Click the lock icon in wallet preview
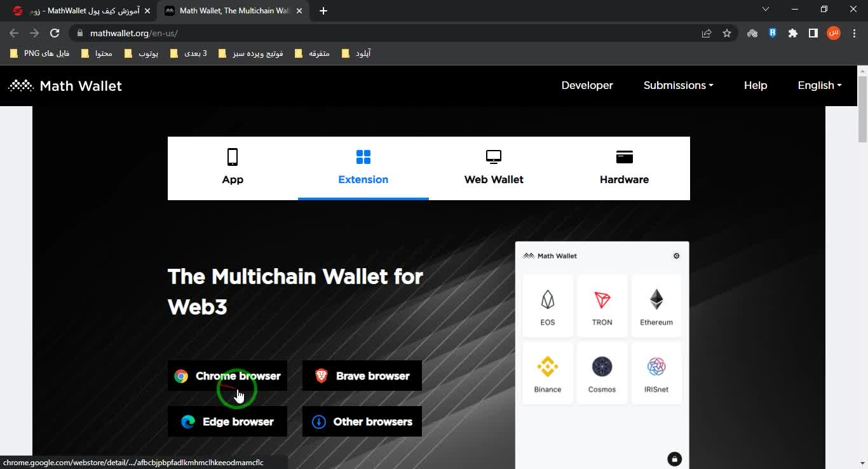868x469 pixels. pyautogui.click(x=674, y=459)
